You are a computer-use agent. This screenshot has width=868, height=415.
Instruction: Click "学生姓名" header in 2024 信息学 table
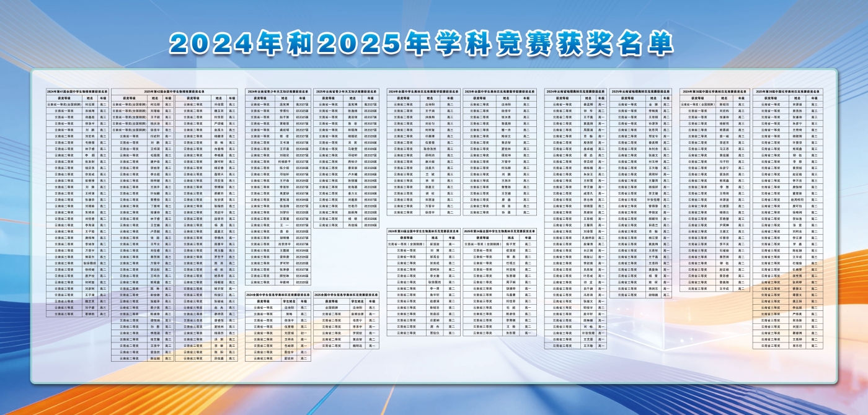pos(289,301)
